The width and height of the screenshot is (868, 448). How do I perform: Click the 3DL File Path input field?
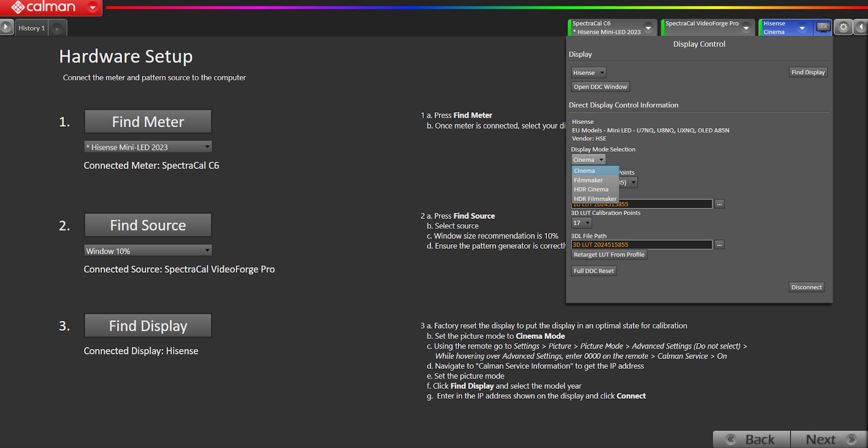tap(642, 245)
